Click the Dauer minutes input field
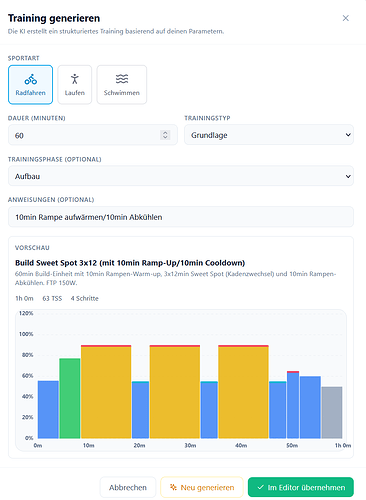366x500 pixels. tap(93, 135)
